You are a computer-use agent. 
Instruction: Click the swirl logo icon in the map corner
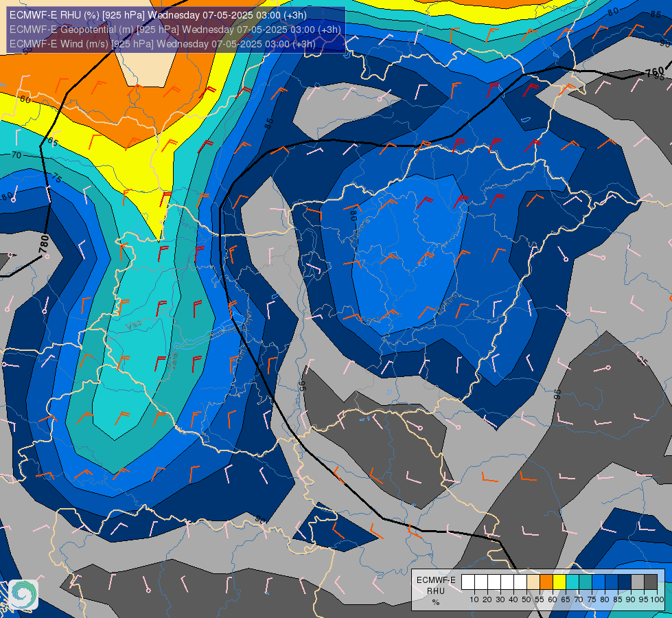tap(23, 595)
